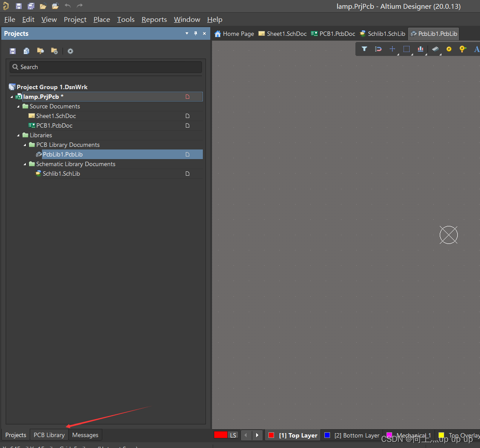Click the Altium Designer logo icon
This screenshot has width=480, height=448.
[x=6, y=6]
